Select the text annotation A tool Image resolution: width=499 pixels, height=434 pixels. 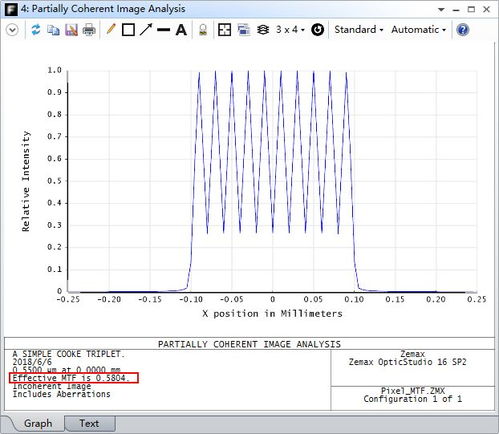point(181,30)
